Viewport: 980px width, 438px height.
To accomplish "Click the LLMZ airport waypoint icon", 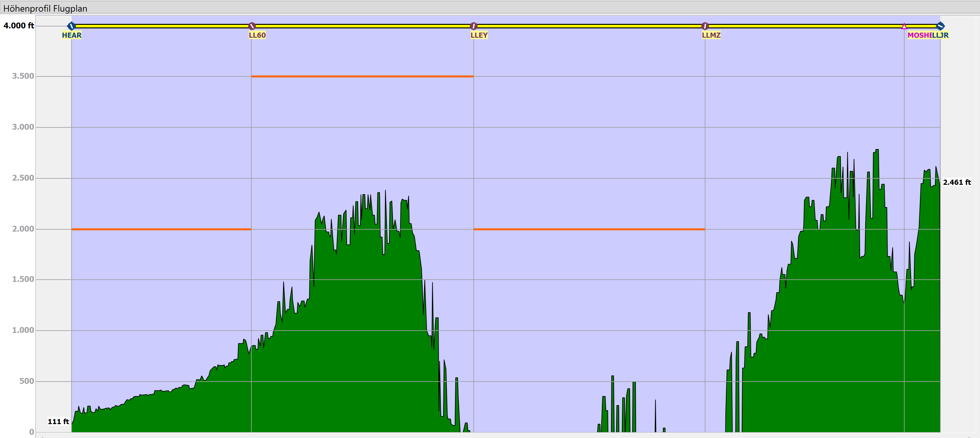I will (705, 26).
